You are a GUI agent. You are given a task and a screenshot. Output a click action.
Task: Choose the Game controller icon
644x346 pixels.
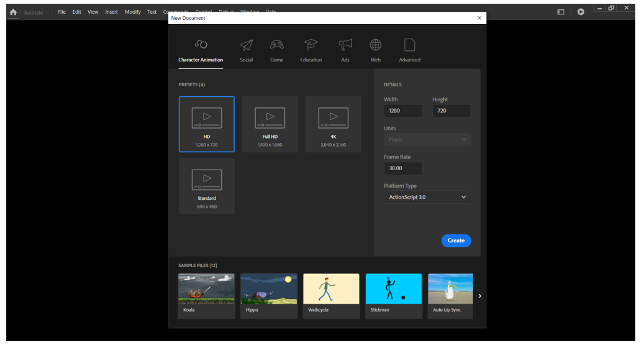(277, 45)
